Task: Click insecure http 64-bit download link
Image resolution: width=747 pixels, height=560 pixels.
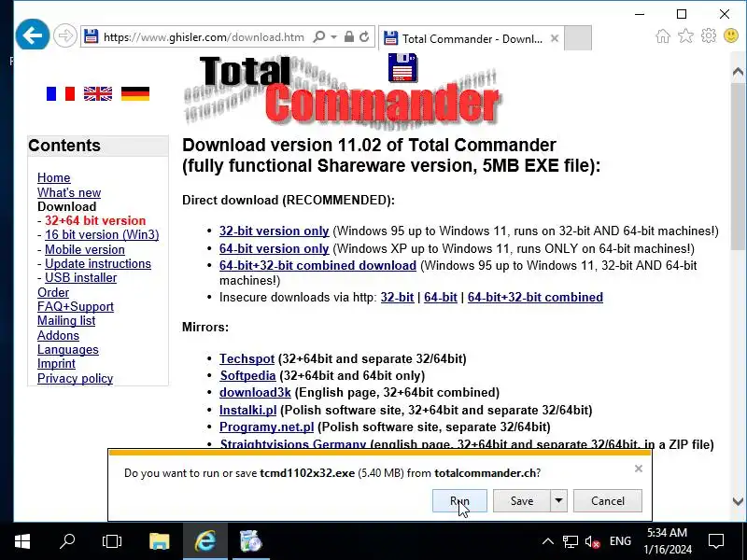Action: click(441, 297)
